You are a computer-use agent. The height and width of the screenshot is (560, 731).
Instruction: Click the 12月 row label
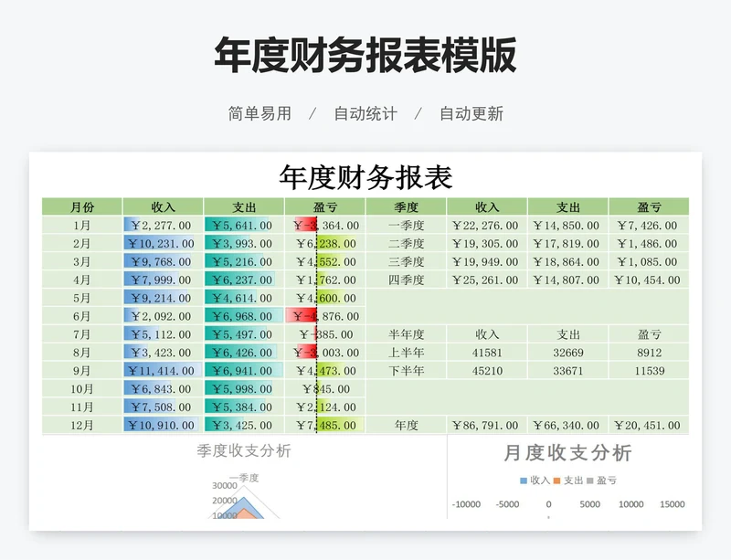tap(82, 425)
